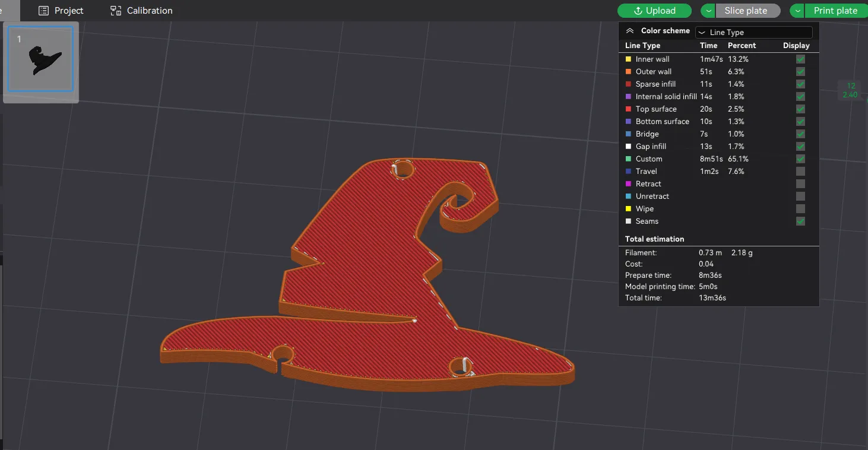This screenshot has height=450, width=868.
Task: Uncheck the Outer wall display checkbox
Action: pos(800,72)
